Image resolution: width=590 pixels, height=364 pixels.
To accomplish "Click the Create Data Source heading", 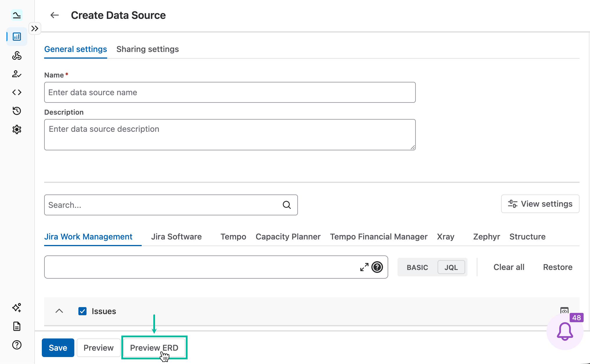I will click(x=118, y=15).
